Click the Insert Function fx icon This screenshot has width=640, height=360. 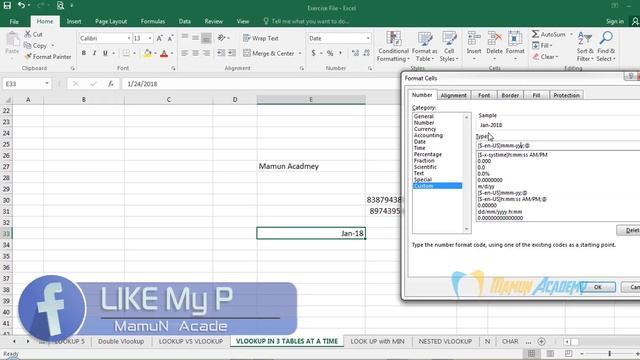tap(111, 84)
